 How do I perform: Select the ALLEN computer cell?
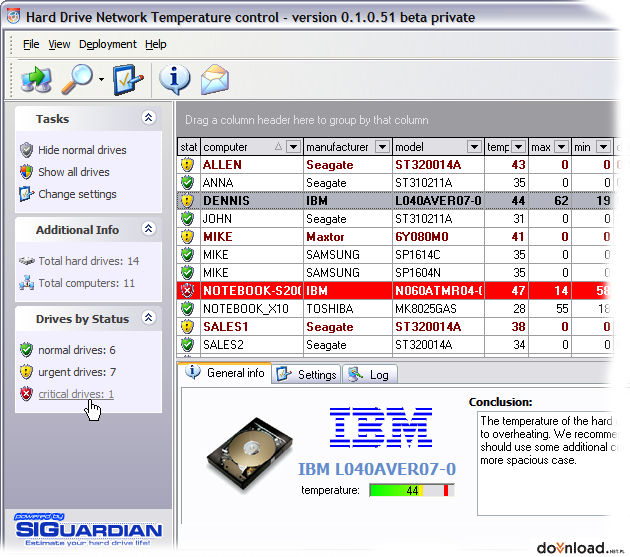click(252, 165)
